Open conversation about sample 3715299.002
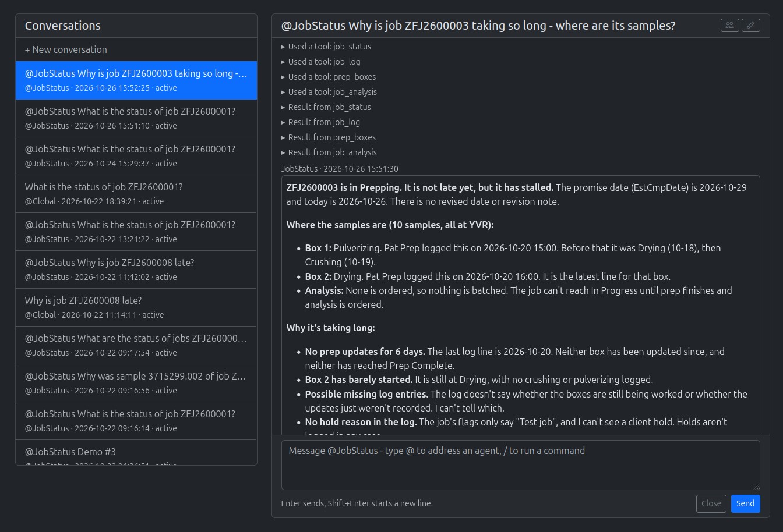Screen dimensions: 783x532 point(136,383)
